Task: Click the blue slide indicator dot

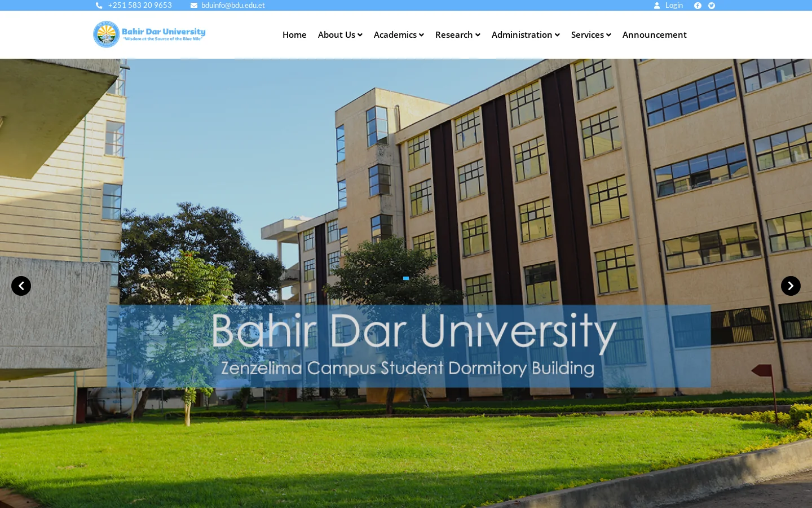Action: 406,278
